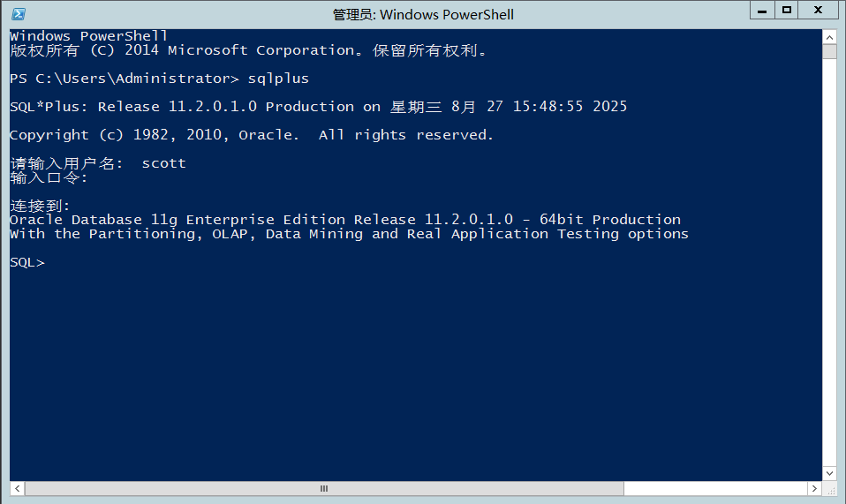Screen dimensions: 846x504
Task: Click the 输入口令 password prompt line
Action: (49, 178)
